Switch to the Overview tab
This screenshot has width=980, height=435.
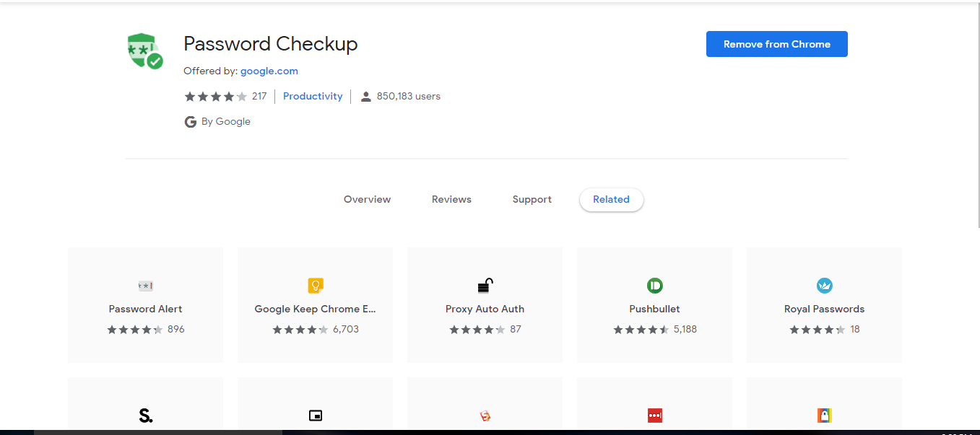(368, 200)
